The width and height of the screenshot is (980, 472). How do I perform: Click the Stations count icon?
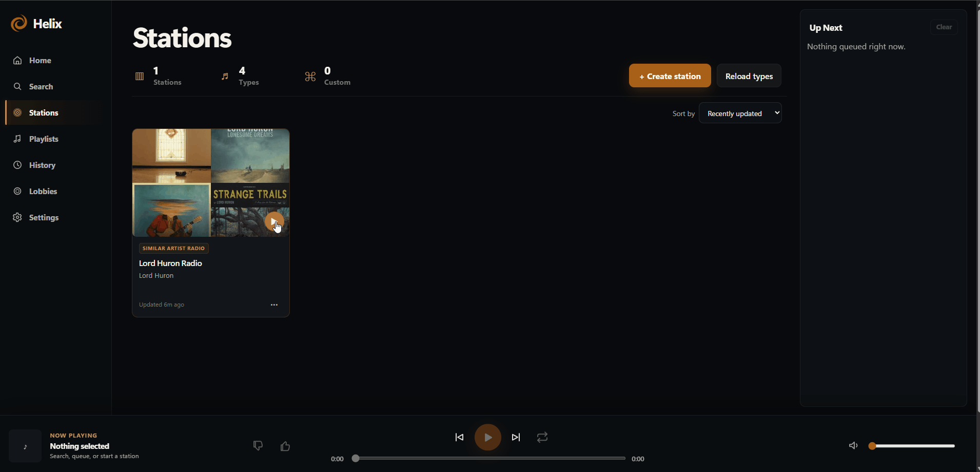pyautogui.click(x=140, y=76)
